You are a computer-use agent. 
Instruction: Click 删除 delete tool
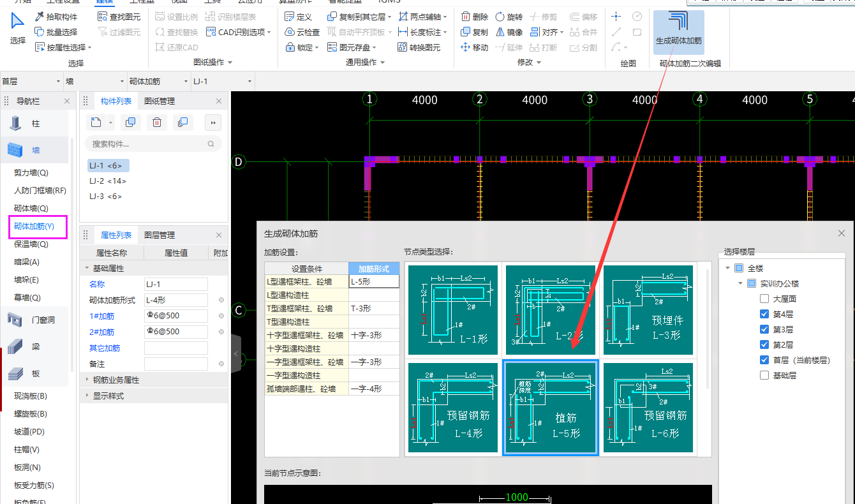click(x=475, y=17)
